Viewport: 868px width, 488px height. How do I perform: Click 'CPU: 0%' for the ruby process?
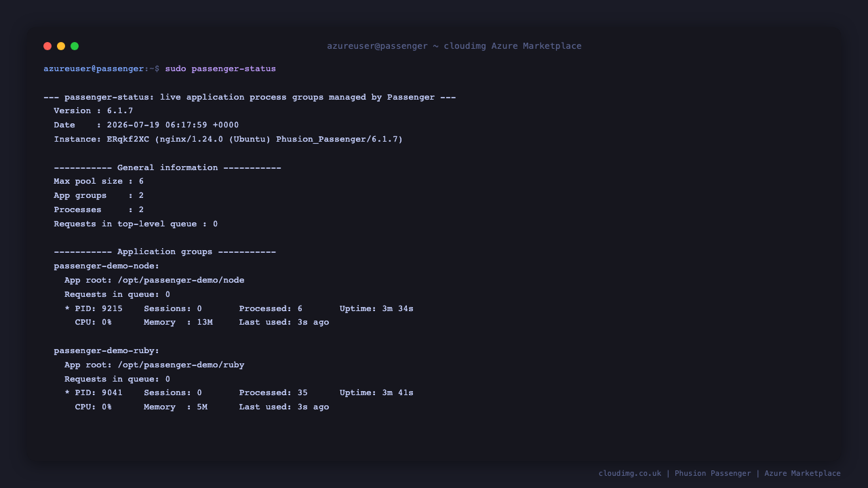coord(94,407)
